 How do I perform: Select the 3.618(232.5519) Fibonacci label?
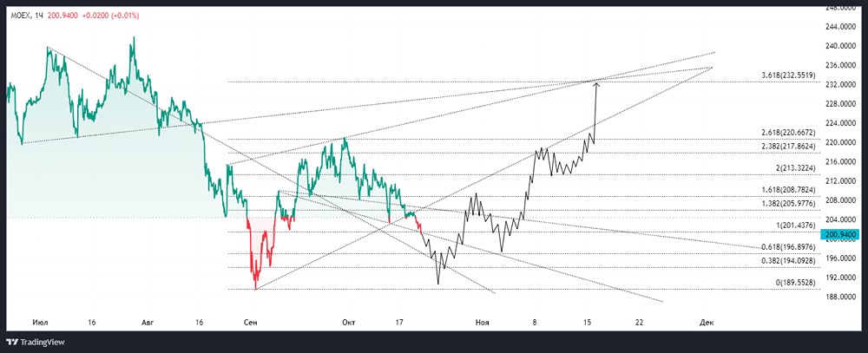788,75
